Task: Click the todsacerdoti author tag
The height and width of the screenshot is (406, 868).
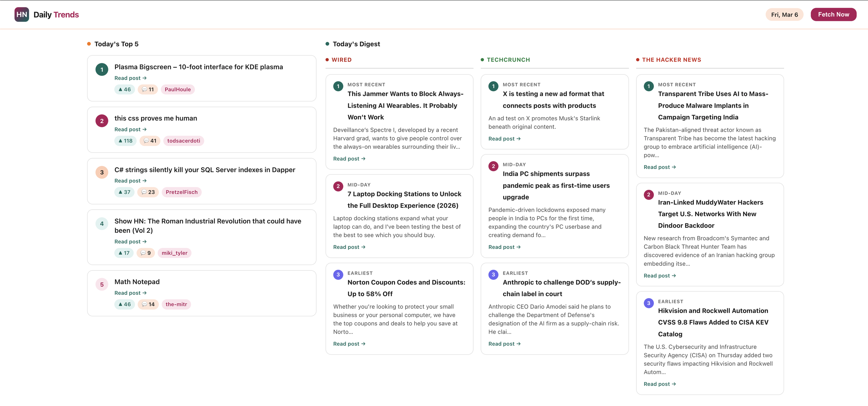Action: (183, 141)
